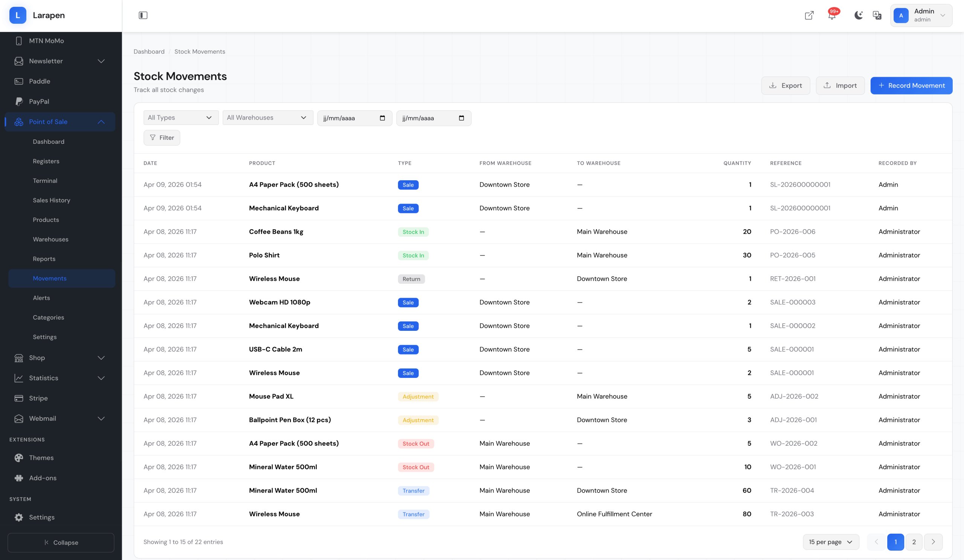Viewport: 964px width, 560px height.
Task: Open the external link icon in header
Action: pos(809,15)
